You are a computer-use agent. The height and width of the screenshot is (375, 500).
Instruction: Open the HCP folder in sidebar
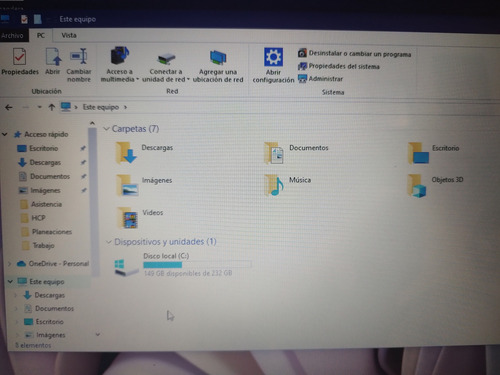click(33, 218)
